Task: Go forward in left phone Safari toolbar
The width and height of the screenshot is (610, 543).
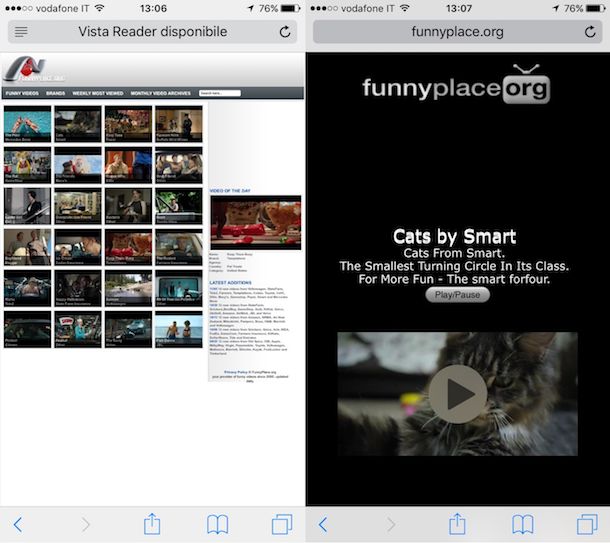Action: coord(86,525)
